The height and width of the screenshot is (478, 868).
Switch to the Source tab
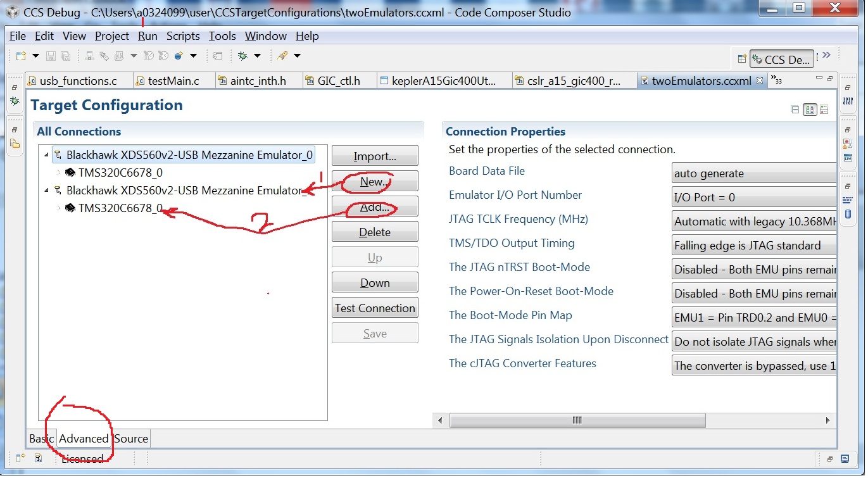pyautogui.click(x=131, y=439)
